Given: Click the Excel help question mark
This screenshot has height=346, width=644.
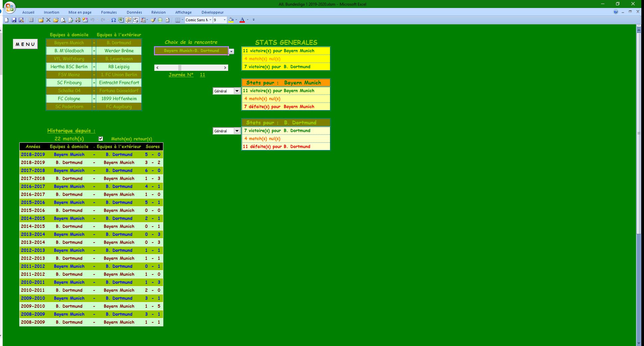Looking at the screenshot, I should (616, 12).
